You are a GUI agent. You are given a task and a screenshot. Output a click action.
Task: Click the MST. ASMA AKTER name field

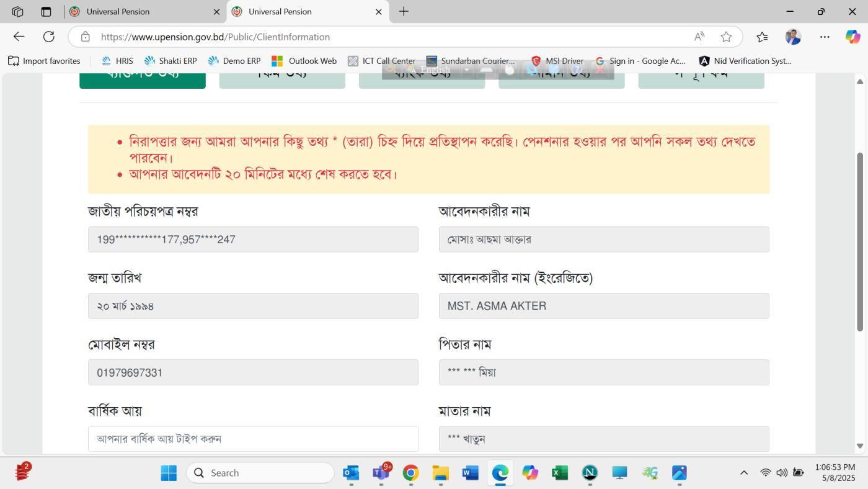pos(604,306)
